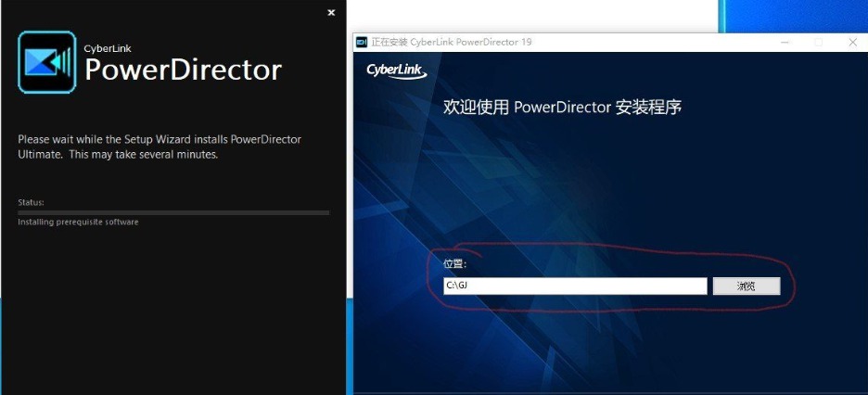Close the CyberLink PowerDirector 19 installer window
Image resolution: width=868 pixels, height=395 pixels.
(x=852, y=42)
